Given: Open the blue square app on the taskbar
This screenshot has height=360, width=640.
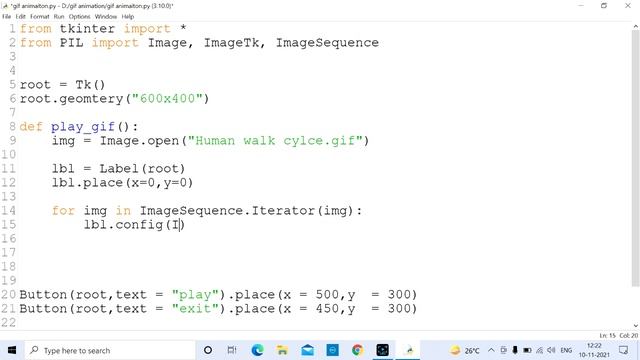Looking at the screenshot, I should (x=333, y=350).
